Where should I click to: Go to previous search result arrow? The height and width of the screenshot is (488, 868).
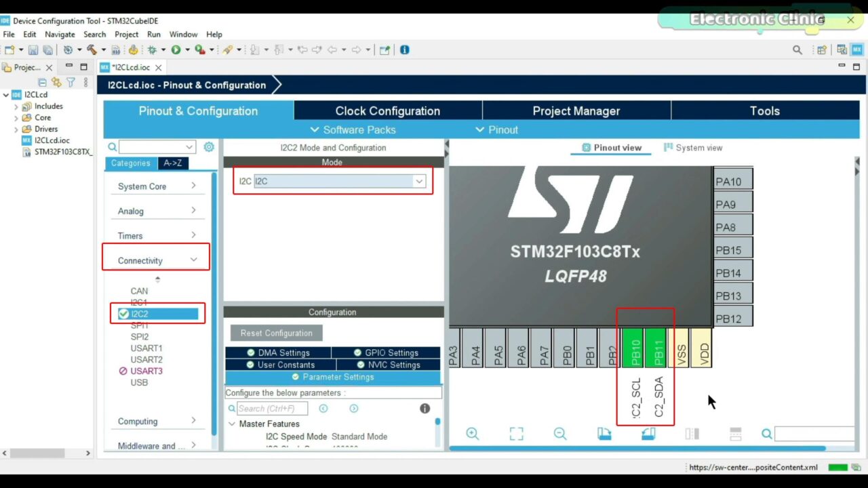point(323,408)
